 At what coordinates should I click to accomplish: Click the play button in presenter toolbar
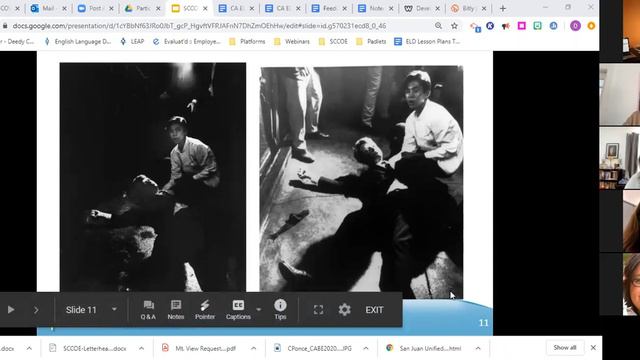click(11, 310)
